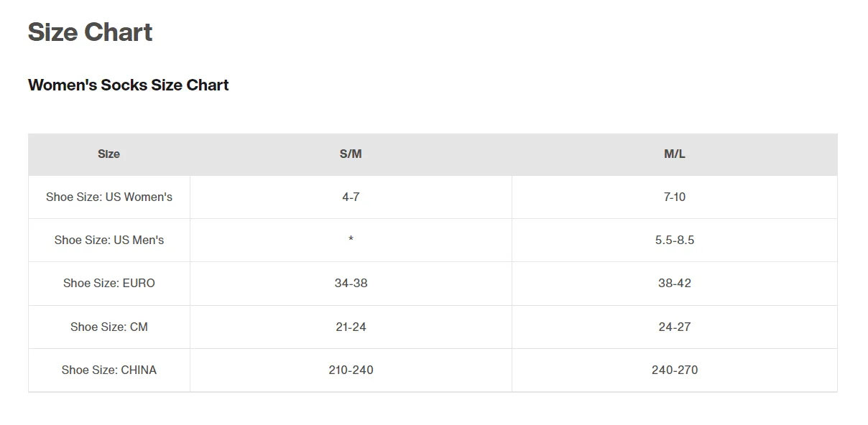Click the 4-7 US Women's cell
868x425 pixels.
click(x=351, y=197)
